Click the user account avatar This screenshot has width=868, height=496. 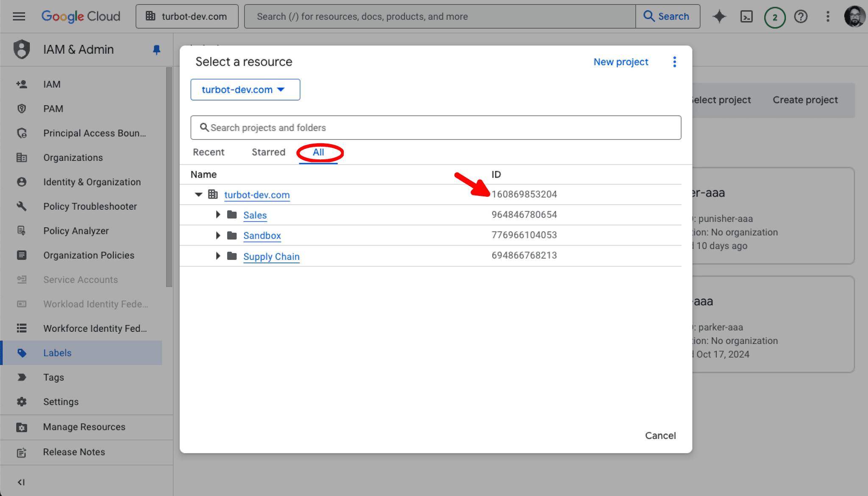click(x=854, y=17)
